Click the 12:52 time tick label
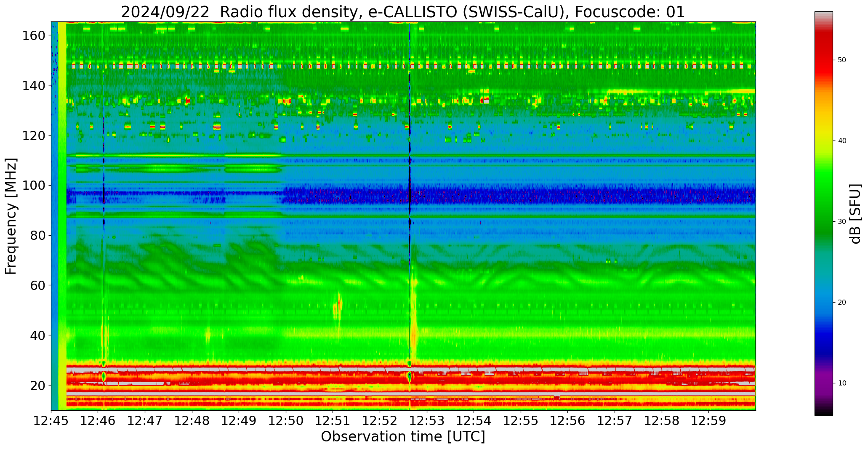This screenshot has height=449, width=868. pyautogui.click(x=380, y=421)
